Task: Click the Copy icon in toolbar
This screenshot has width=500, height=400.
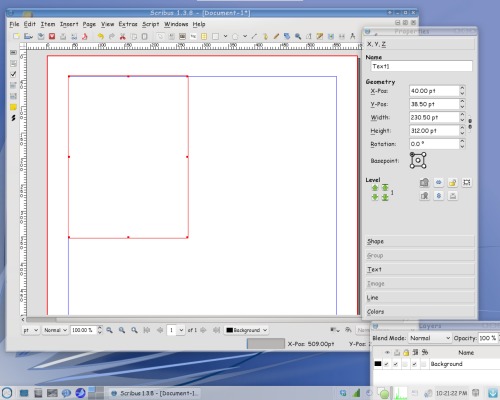Action: click(134, 36)
